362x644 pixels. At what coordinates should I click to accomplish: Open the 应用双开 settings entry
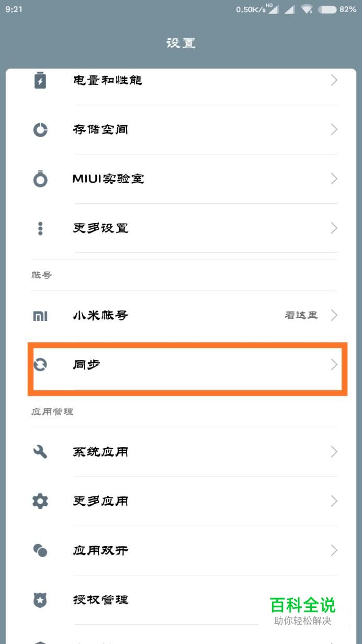(x=100, y=550)
